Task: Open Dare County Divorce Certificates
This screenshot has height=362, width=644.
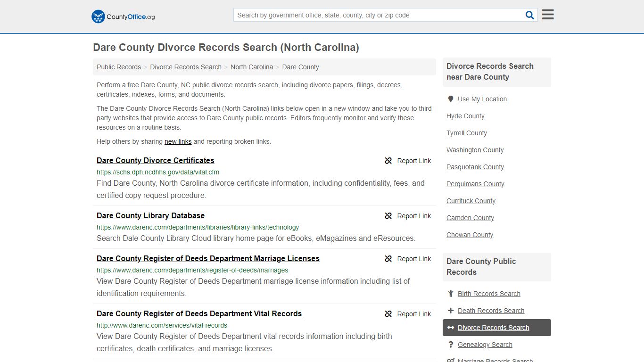Action: click(x=156, y=160)
